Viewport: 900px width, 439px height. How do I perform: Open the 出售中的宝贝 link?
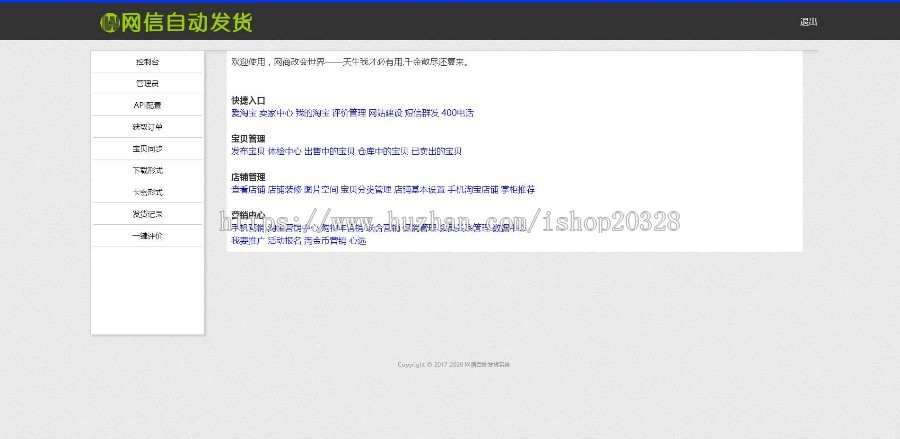329,151
